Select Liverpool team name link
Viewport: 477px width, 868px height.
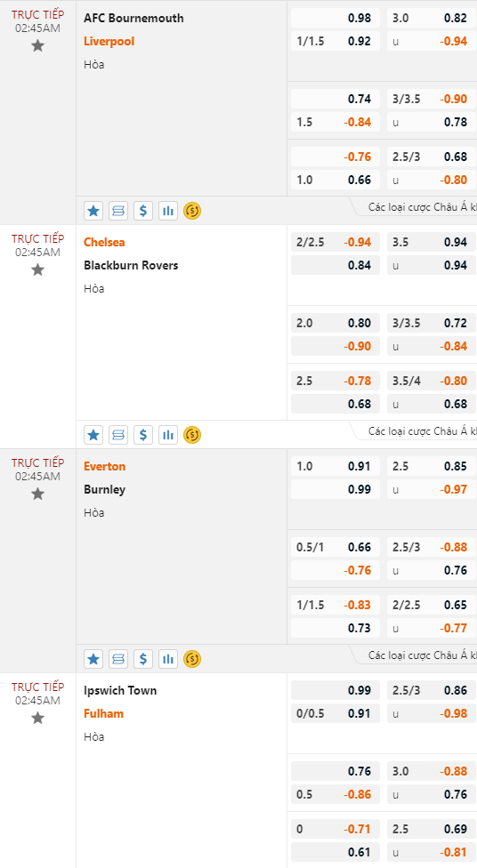point(109,41)
